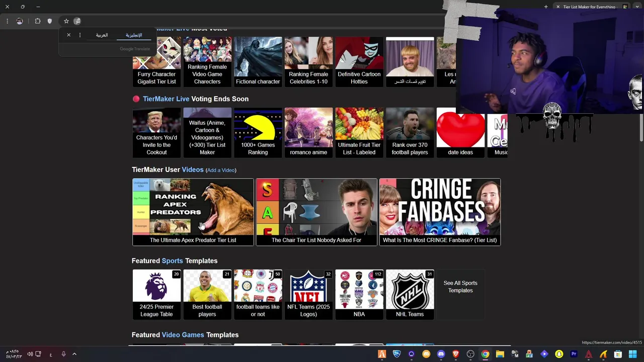
Task: Open File Explorer from the taskbar
Action: pos(500,354)
